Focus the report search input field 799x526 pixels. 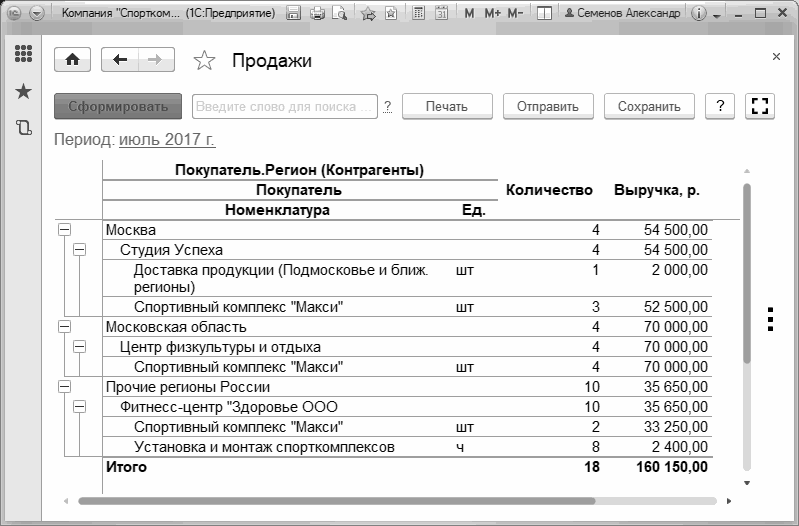[285, 106]
